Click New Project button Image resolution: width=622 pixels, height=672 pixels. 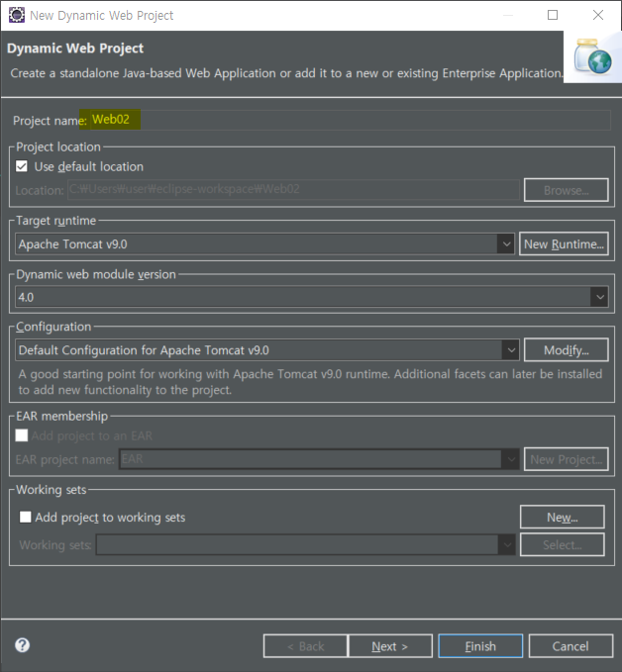[x=566, y=459]
